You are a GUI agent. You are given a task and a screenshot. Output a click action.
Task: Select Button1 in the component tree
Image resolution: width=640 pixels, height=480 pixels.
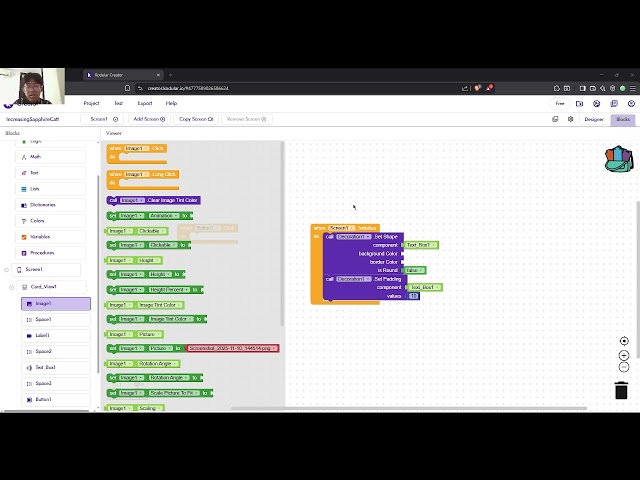coord(56,400)
